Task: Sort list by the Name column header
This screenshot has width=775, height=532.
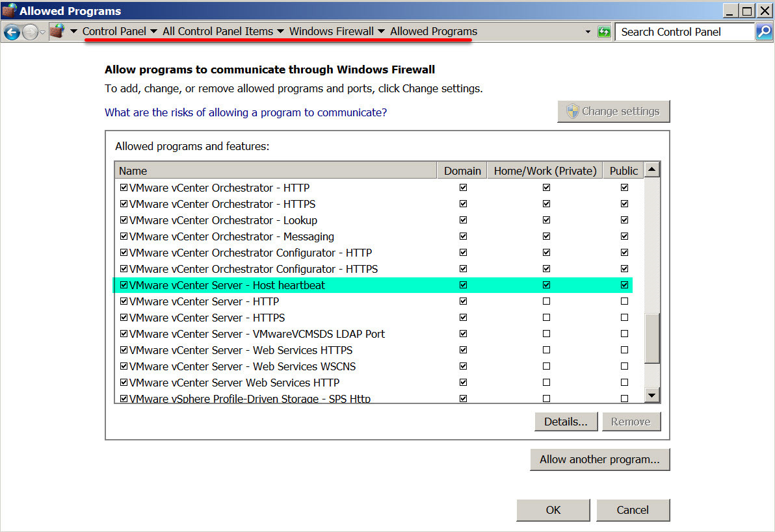Action: pos(276,170)
